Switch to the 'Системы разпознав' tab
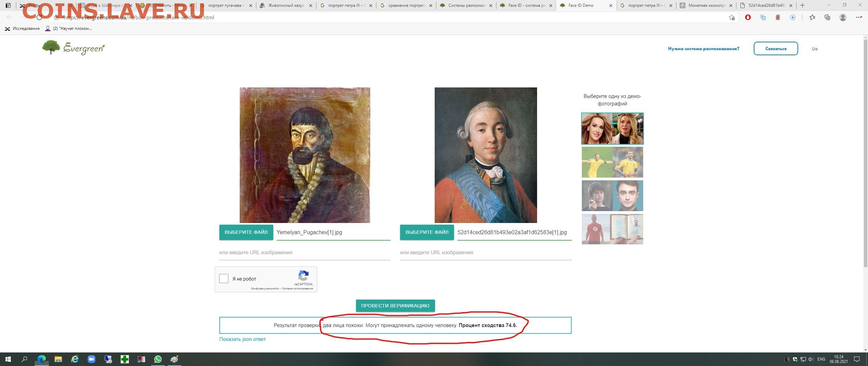The width and height of the screenshot is (868, 366). coord(466,5)
